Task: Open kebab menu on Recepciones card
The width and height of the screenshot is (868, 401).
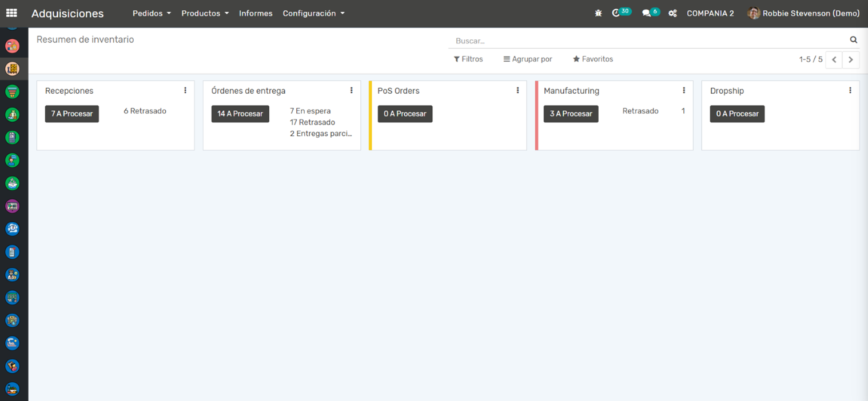Action: (x=185, y=90)
